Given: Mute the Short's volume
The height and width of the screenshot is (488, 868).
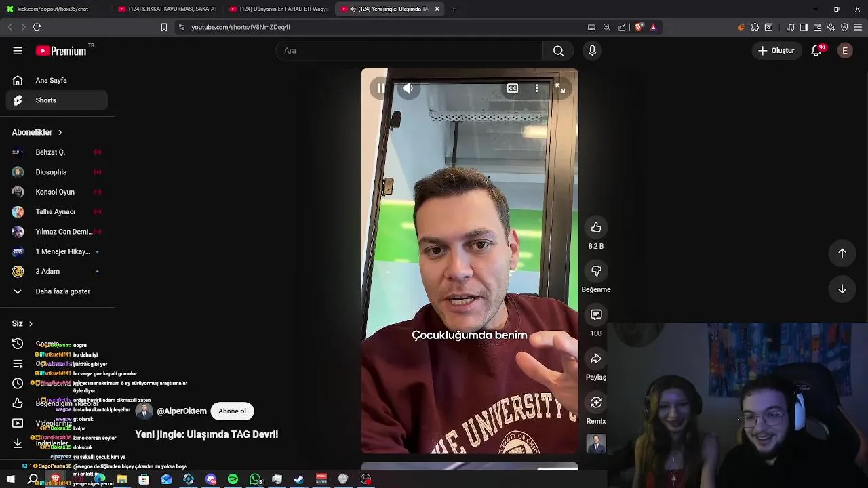Looking at the screenshot, I should [408, 88].
